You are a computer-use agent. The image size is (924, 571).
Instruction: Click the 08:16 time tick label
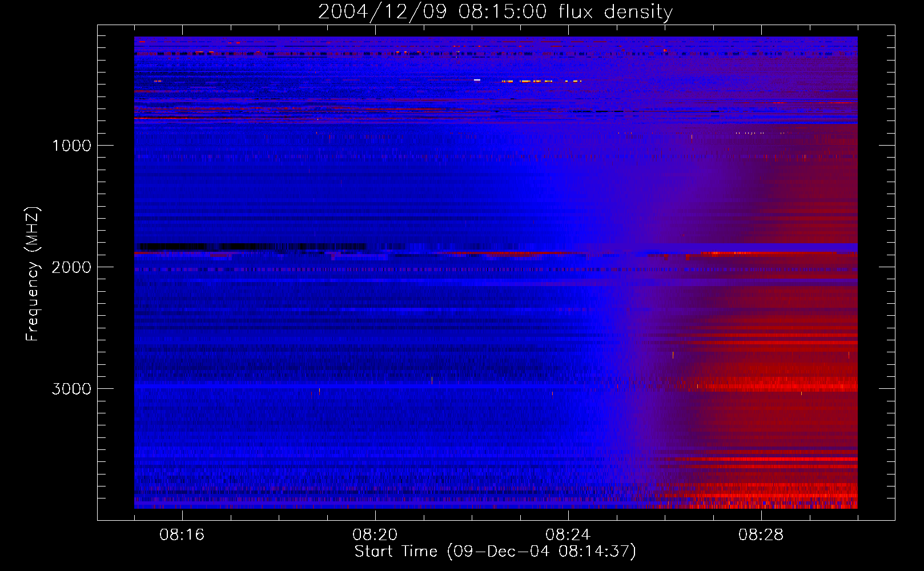tap(182, 535)
